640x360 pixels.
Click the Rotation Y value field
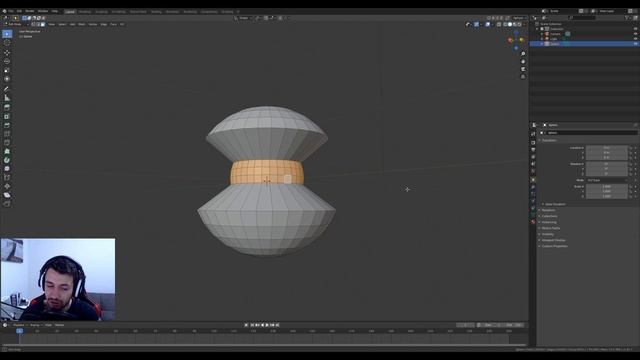607,169
